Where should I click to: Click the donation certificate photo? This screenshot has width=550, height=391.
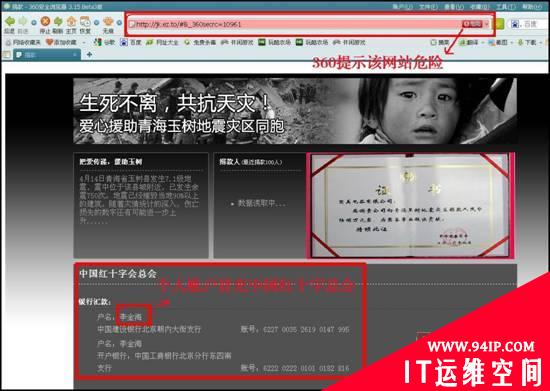click(410, 205)
